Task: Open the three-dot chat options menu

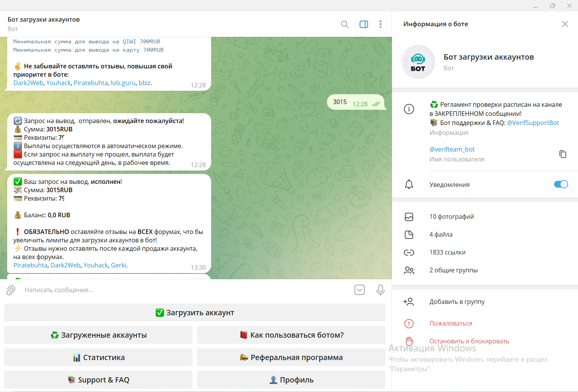Action: (x=380, y=24)
